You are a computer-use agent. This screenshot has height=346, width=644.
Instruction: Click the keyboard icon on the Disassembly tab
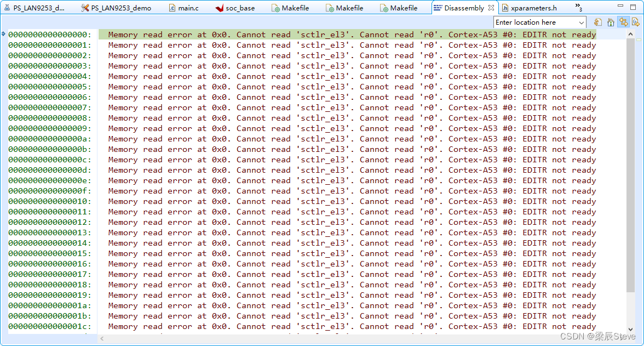(x=437, y=8)
